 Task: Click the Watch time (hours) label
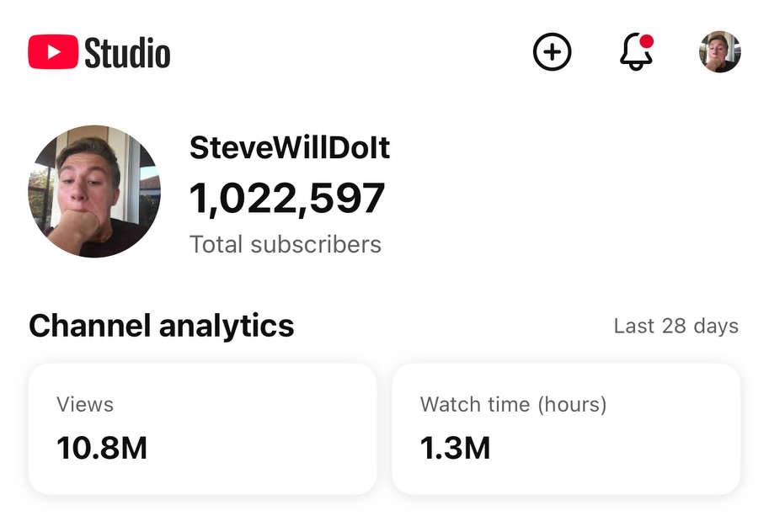(513, 404)
